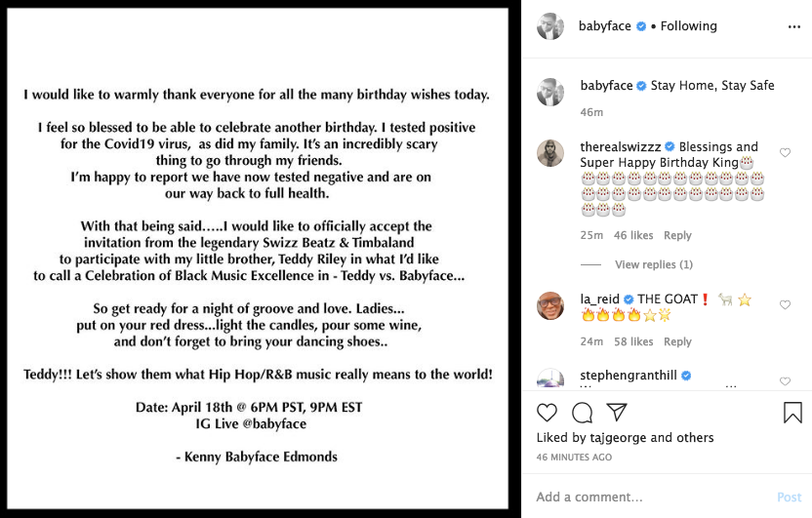Reply to la_reid's comment
The image size is (812, 518).
pyautogui.click(x=677, y=342)
